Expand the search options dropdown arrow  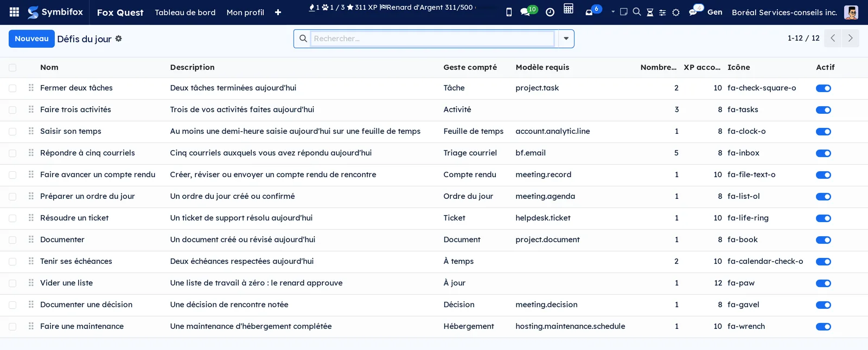coord(566,38)
